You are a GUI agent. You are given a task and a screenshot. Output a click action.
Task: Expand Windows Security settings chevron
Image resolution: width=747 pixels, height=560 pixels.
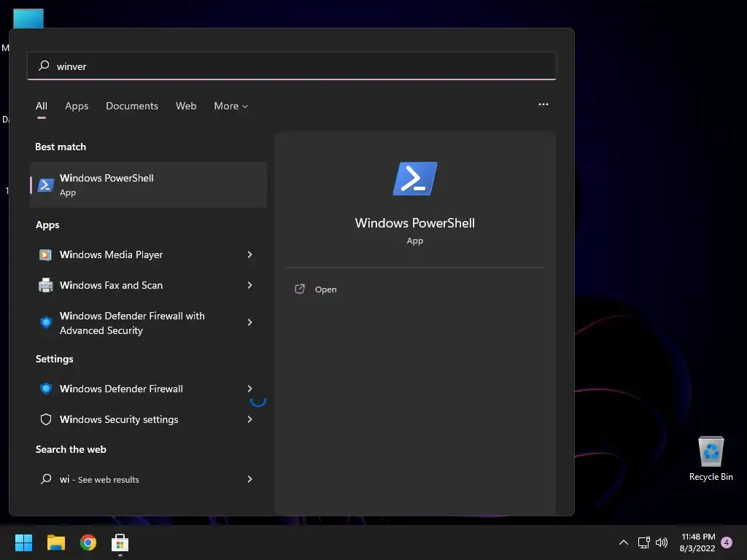[x=249, y=419]
